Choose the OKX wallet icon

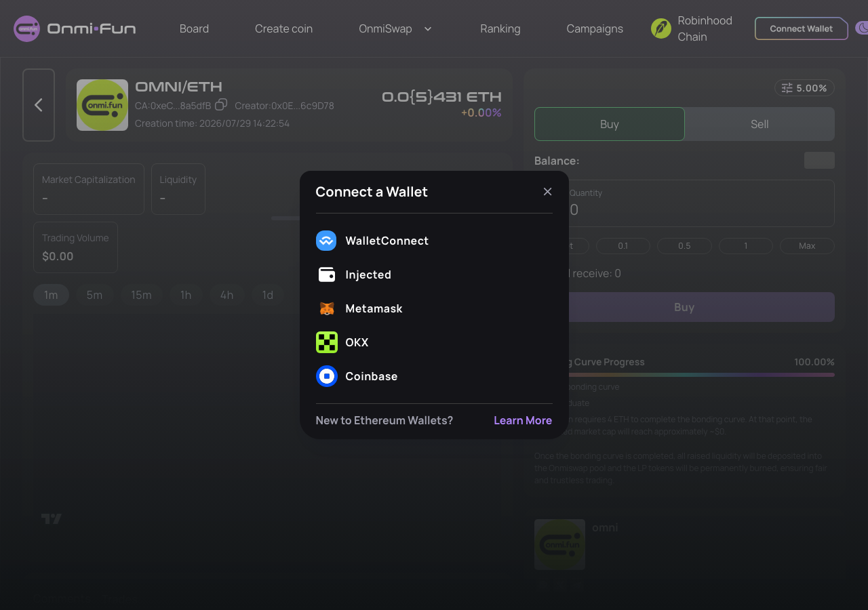326,342
